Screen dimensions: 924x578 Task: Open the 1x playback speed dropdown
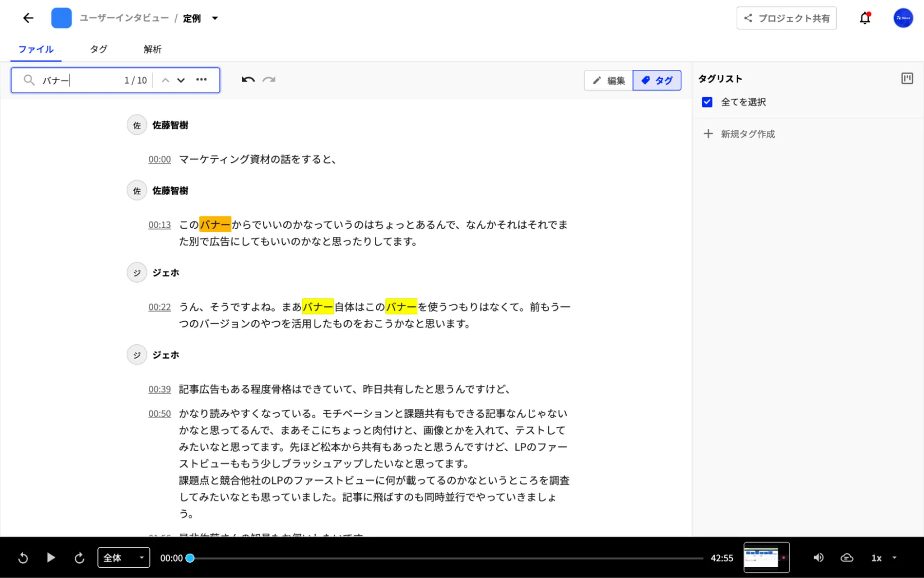click(883, 557)
